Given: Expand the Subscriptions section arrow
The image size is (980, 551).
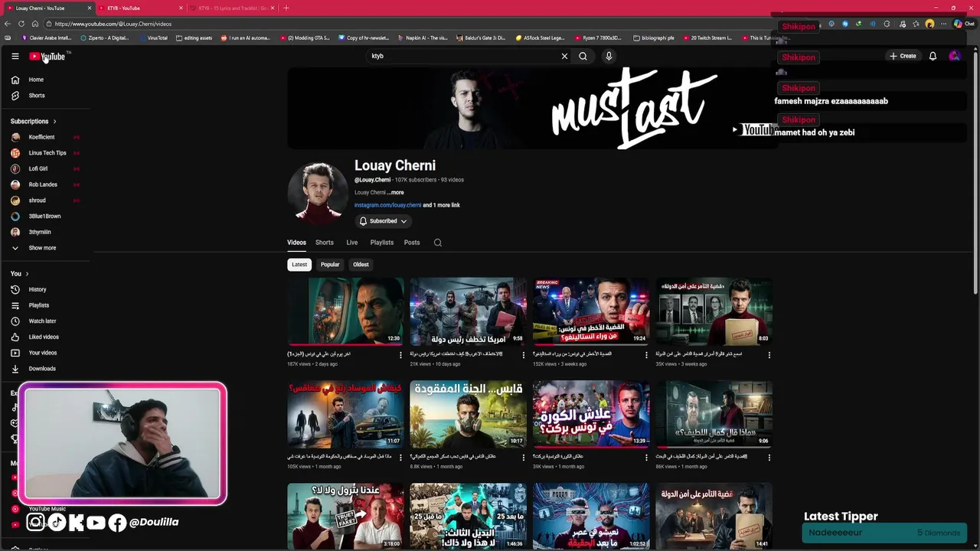Looking at the screenshot, I should (54, 121).
